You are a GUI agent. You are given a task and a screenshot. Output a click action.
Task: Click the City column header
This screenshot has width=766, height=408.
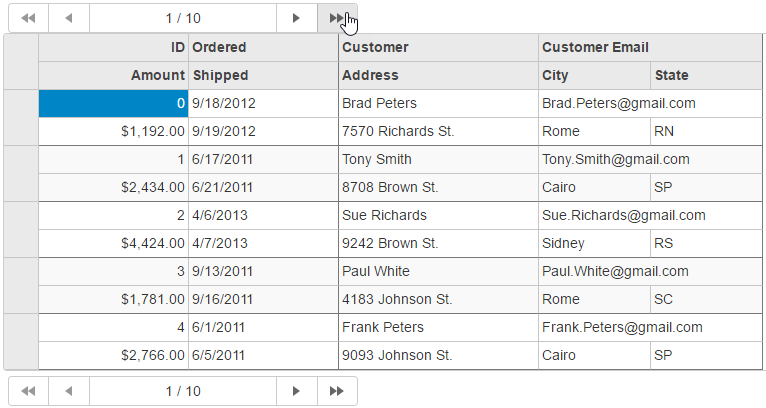[594, 75]
